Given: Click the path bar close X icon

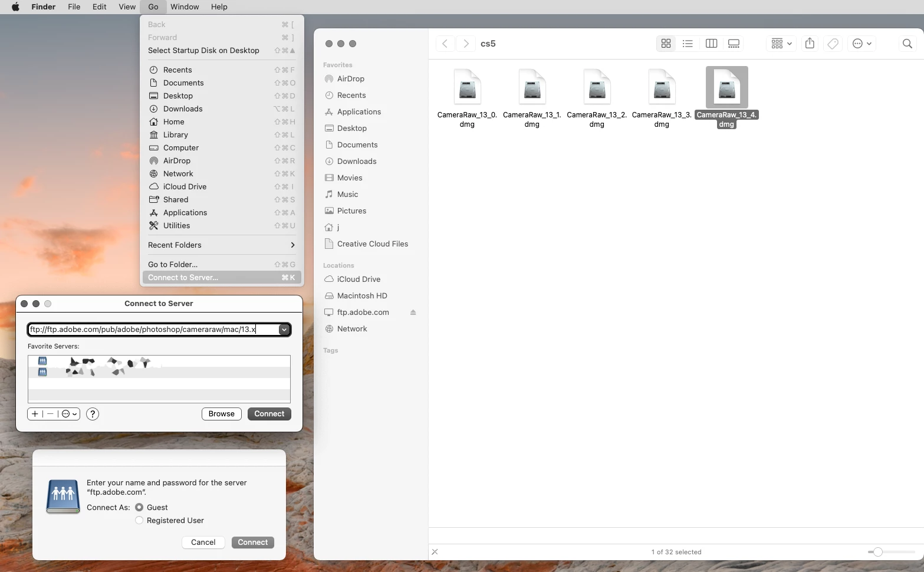Looking at the screenshot, I should click(435, 553).
